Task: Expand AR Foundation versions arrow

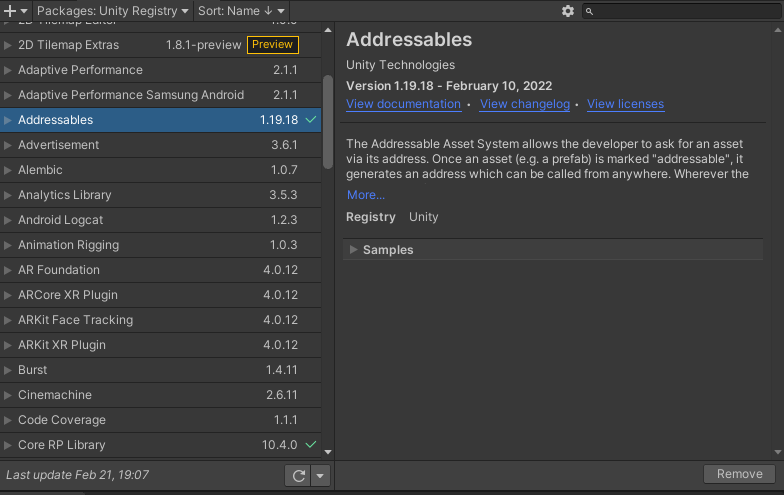Action: click(x=8, y=270)
